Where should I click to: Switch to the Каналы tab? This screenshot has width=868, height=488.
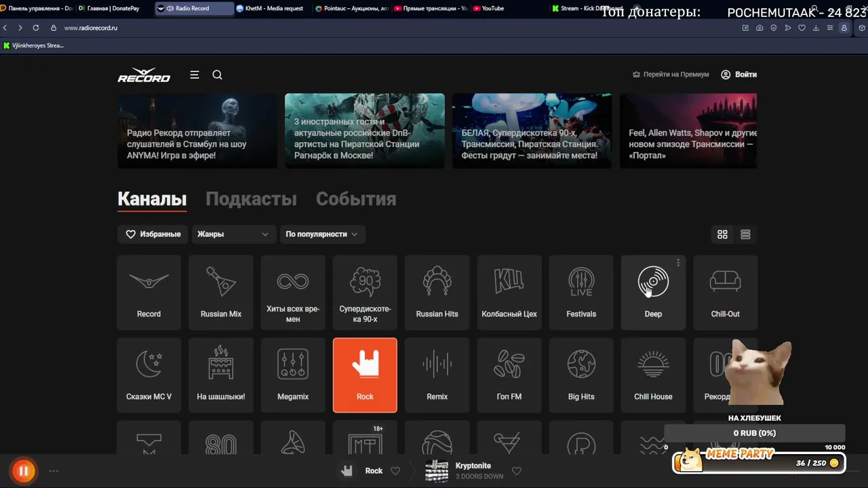(152, 199)
